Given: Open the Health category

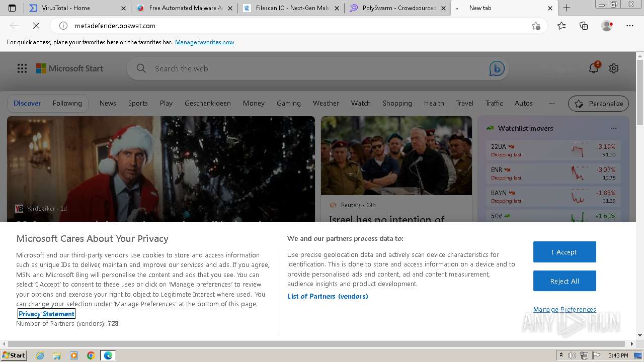Looking at the screenshot, I should click(x=434, y=103).
